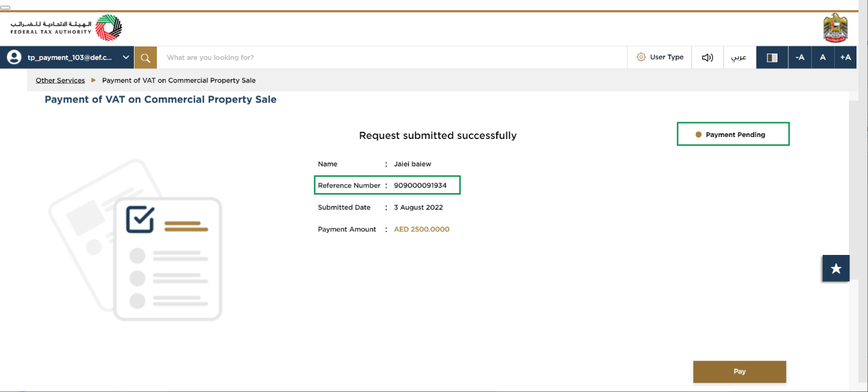868x392 pixels.
Task: Click the 'Reference Number' field label
Action: (349, 185)
